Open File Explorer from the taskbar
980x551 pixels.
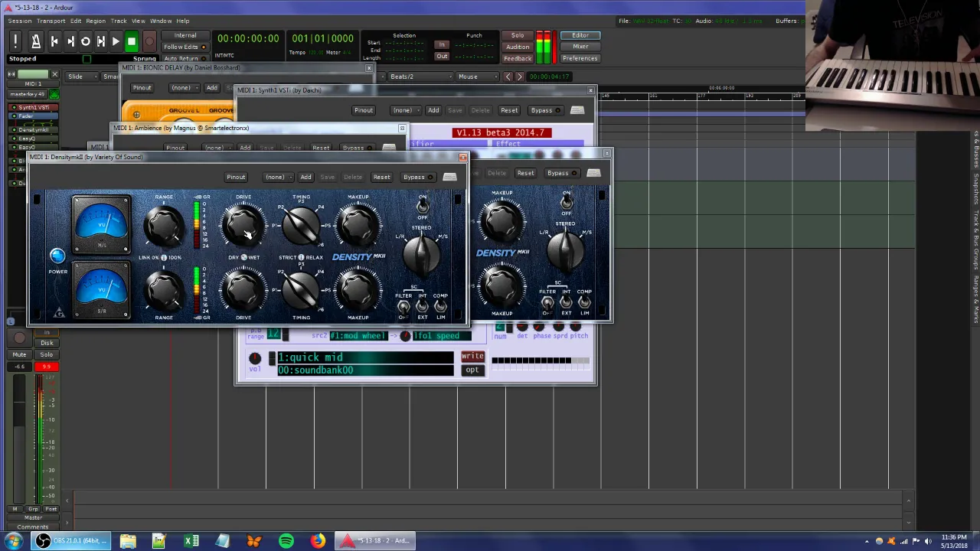[x=127, y=541]
